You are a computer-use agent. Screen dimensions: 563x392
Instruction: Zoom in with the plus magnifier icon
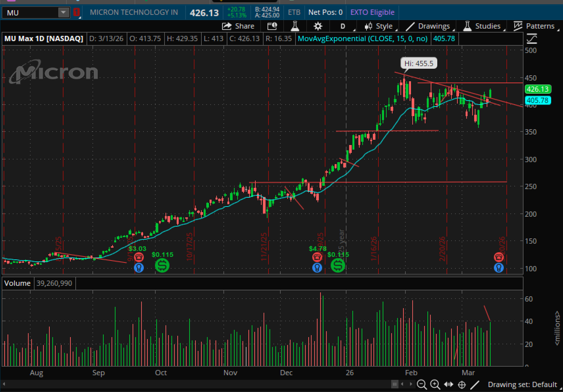pyautogui.click(x=435, y=384)
